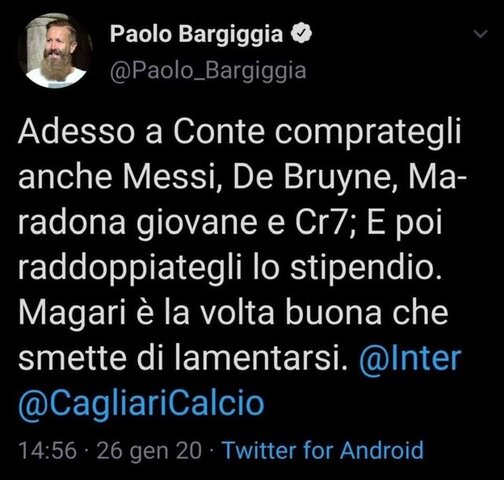
Task: Click the Twitter for Android source link
Action: (x=323, y=451)
